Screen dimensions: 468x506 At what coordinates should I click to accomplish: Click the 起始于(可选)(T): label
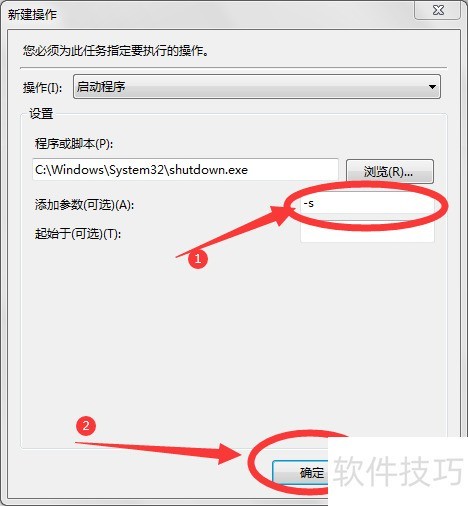coord(78,234)
